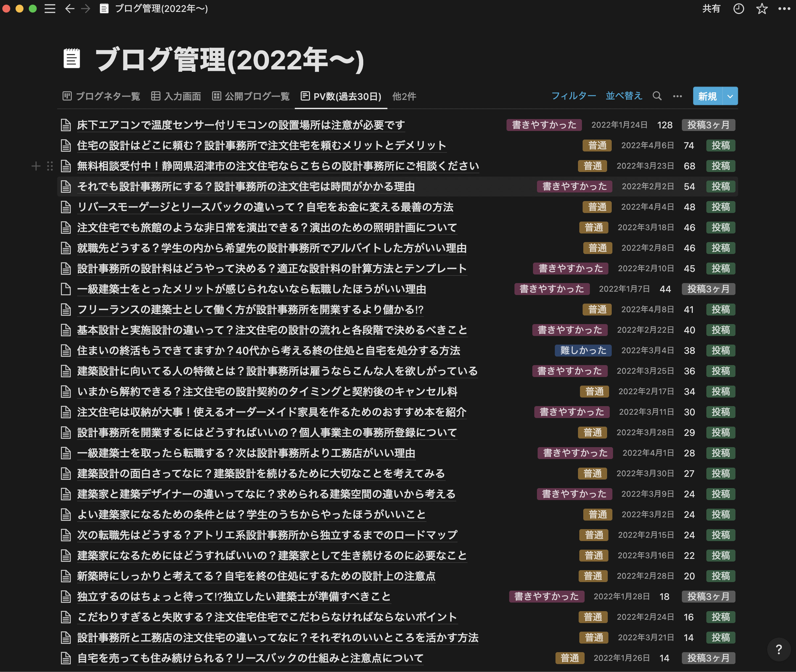Open the 他2件 hidden views list
The height and width of the screenshot is (672, 796).
click(404, 96)
